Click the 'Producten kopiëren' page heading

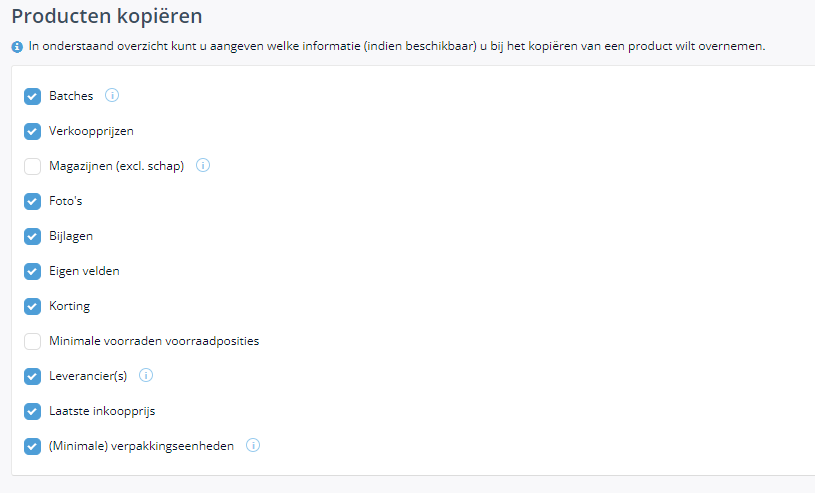tap(107, 16)
